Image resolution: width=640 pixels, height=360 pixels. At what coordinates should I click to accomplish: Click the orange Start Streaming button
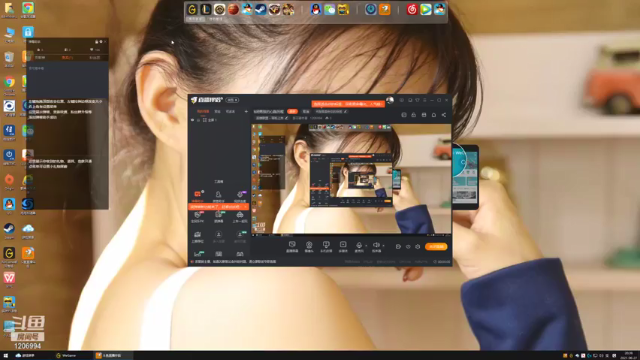coord(436,247)
